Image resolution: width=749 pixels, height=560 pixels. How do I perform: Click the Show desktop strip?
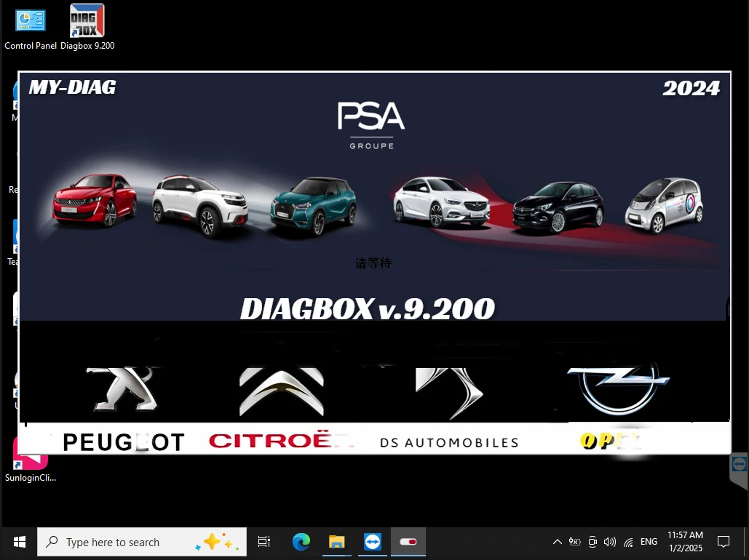point(747,542)
